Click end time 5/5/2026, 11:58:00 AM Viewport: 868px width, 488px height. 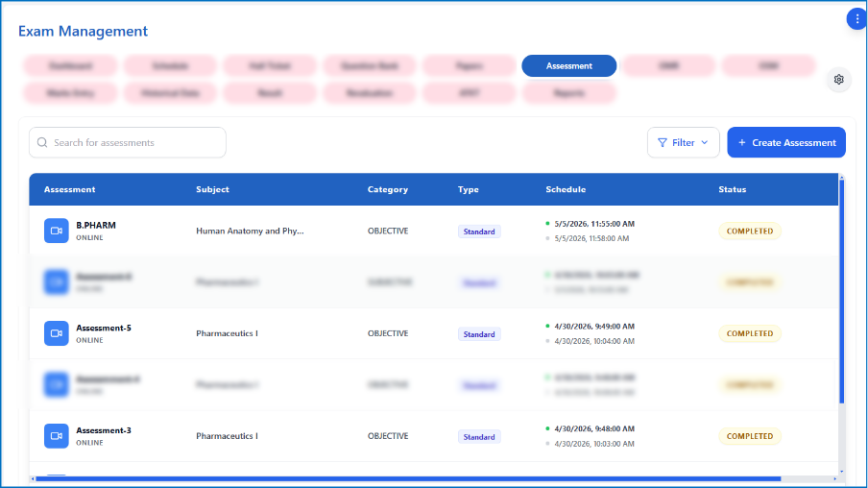591,238
